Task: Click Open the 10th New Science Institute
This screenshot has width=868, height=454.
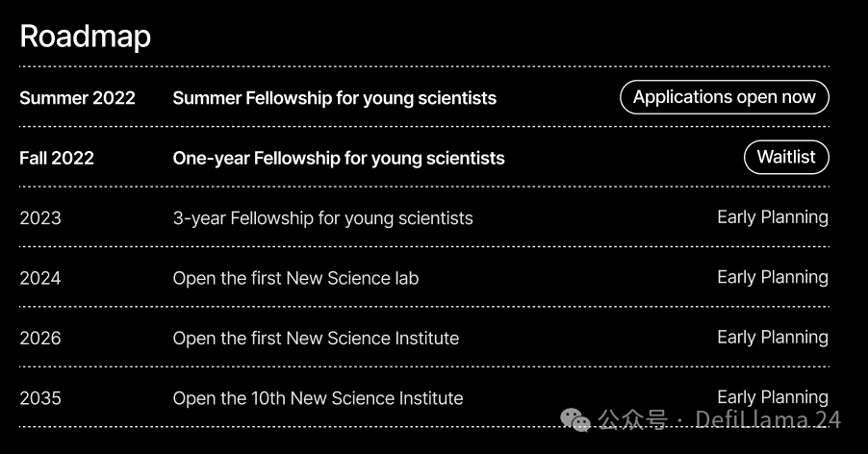Action: 318,398
